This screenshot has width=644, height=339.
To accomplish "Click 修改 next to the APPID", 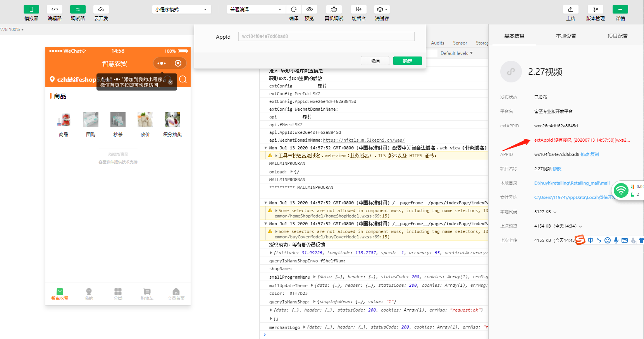I will [x=585, y=154].
